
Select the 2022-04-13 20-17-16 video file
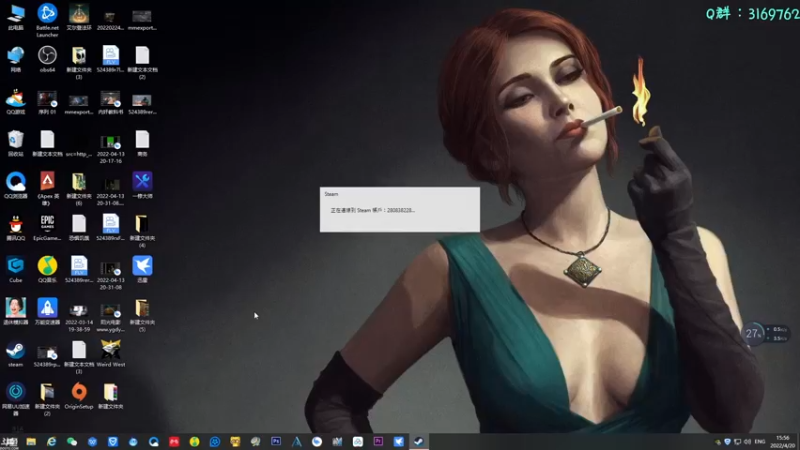point(110,149)
